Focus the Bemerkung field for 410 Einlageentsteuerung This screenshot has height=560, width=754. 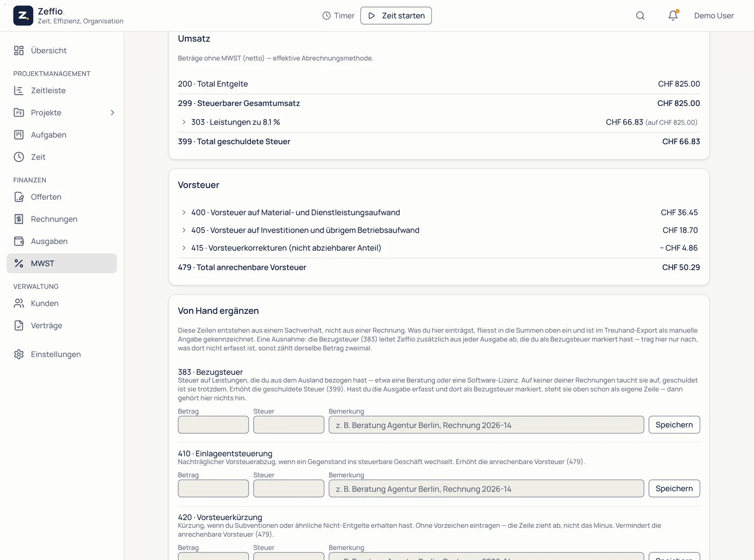(x=486, y=488)
